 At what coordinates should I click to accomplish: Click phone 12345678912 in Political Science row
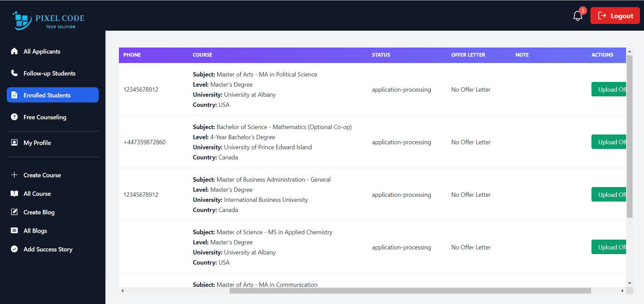(x=141, y=89)
